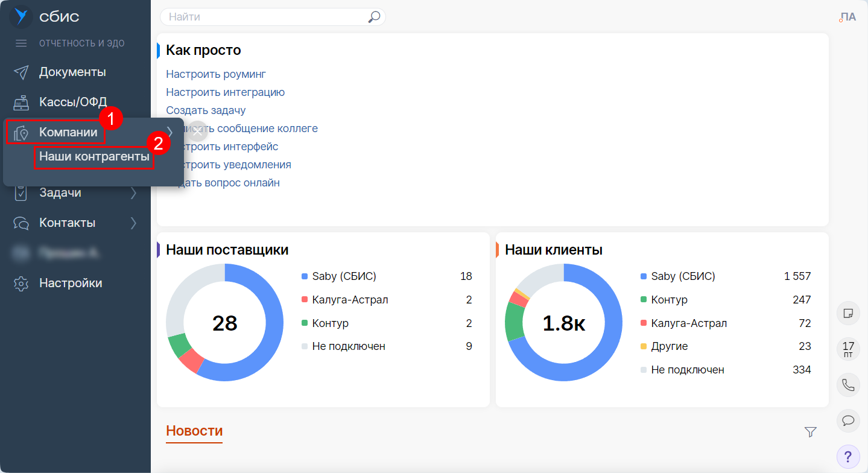
Task: Select Не подключен row in Наши клиенты
Action: pyautogui.click(x=726, y=370)
